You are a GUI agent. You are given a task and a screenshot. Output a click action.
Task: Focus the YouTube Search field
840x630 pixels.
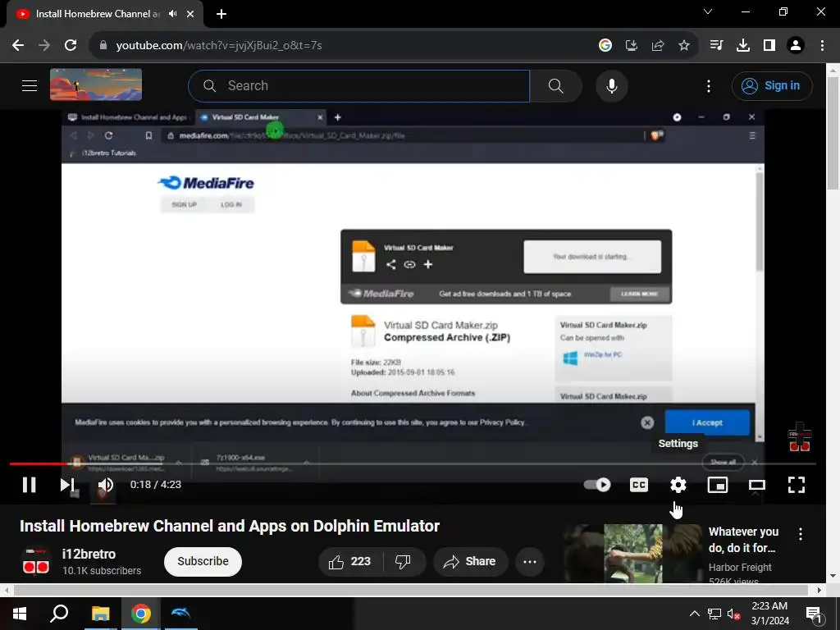[359, 85]
